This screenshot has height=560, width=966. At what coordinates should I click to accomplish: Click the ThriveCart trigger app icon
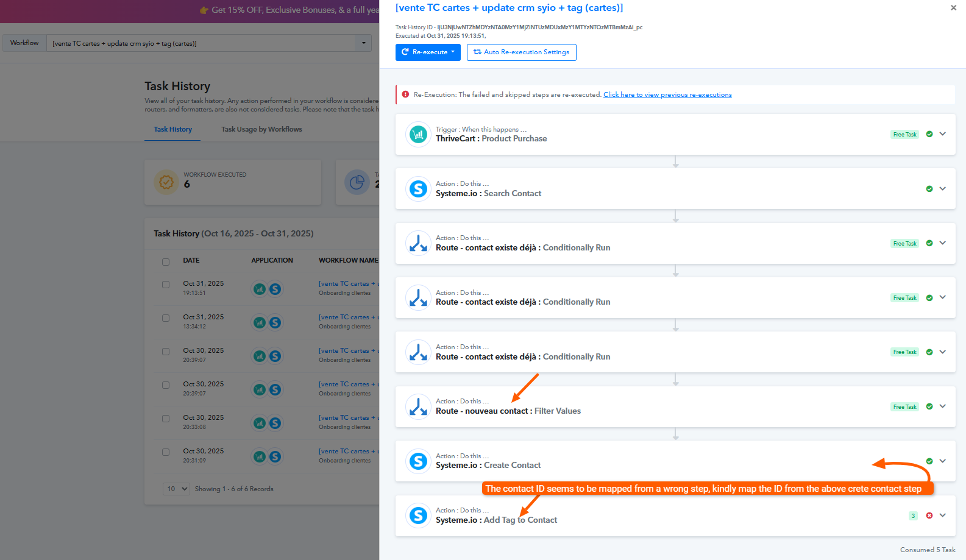[418, 135]
